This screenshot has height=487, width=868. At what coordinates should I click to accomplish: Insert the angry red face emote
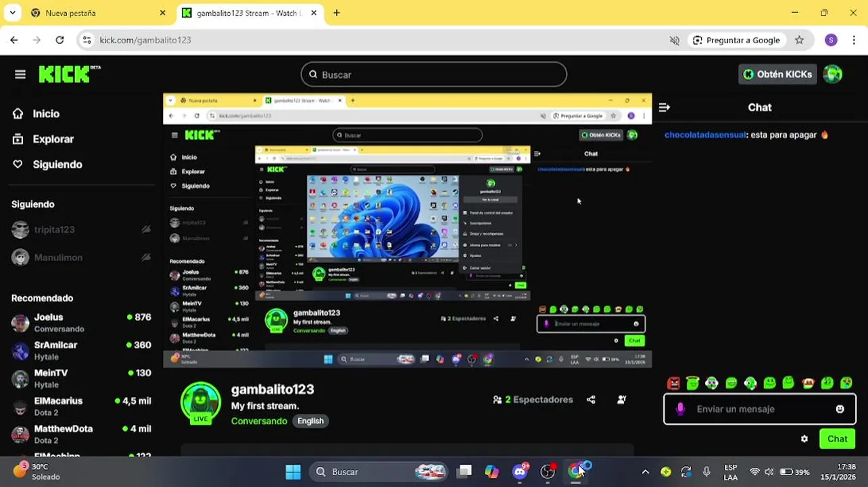pyautogui.click(x=673, y=384)
